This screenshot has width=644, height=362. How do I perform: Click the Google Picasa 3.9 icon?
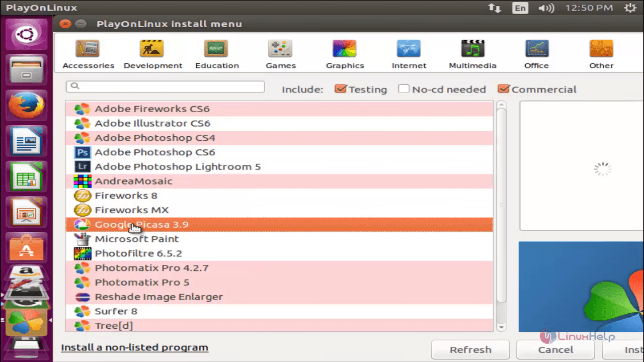pyautogui.click(x=82, y=224)
